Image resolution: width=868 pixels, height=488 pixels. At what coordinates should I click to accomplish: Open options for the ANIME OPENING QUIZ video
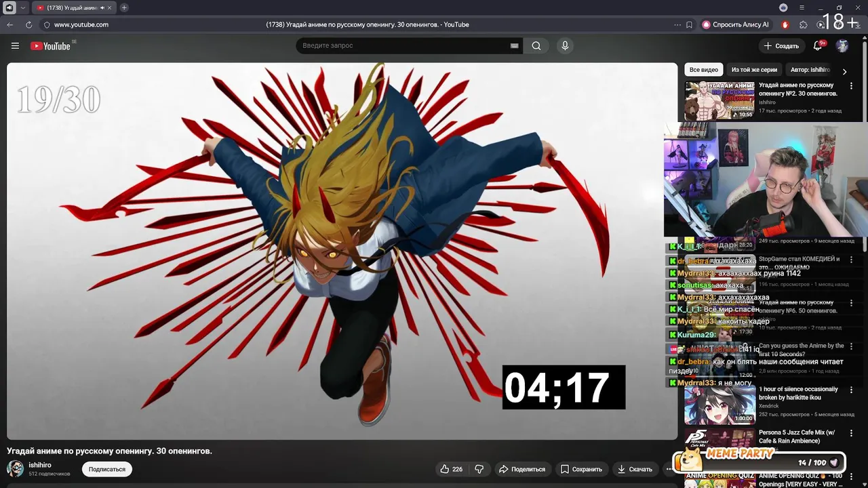coord(851,476)
